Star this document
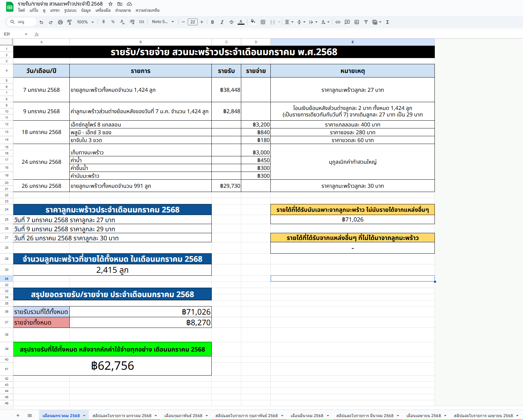This screenshot has width=523, height=420. pyautogui.click(x=111, y=4)
